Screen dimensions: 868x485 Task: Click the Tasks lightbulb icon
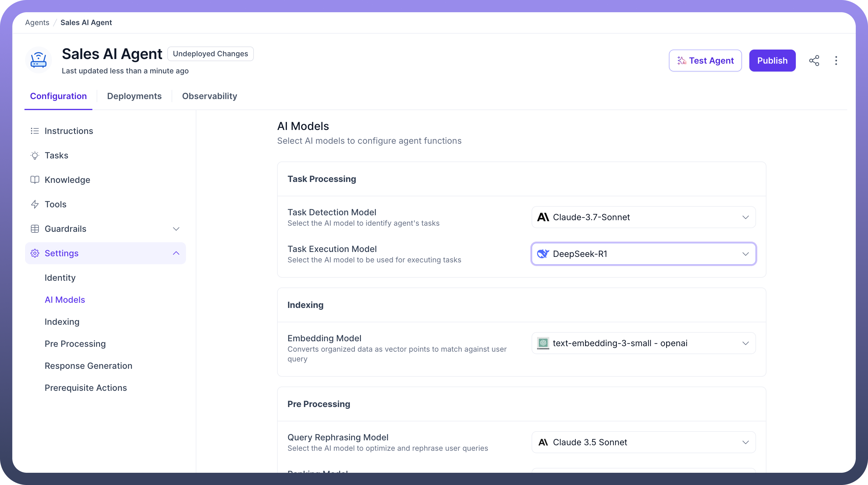coord(35,156)
